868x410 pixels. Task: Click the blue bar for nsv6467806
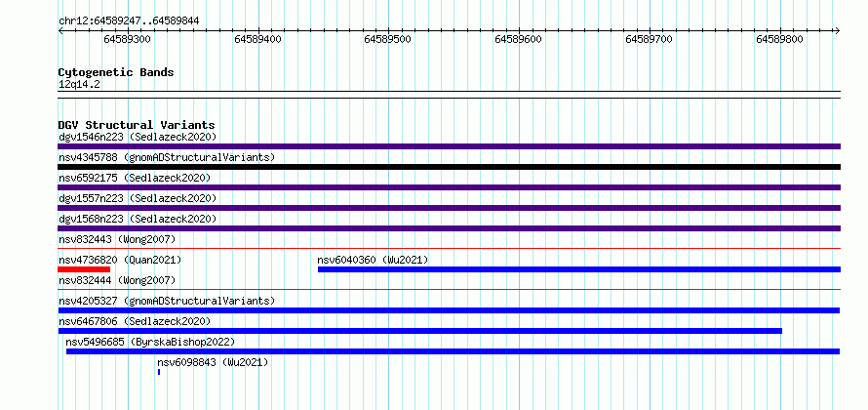[419, 331]
